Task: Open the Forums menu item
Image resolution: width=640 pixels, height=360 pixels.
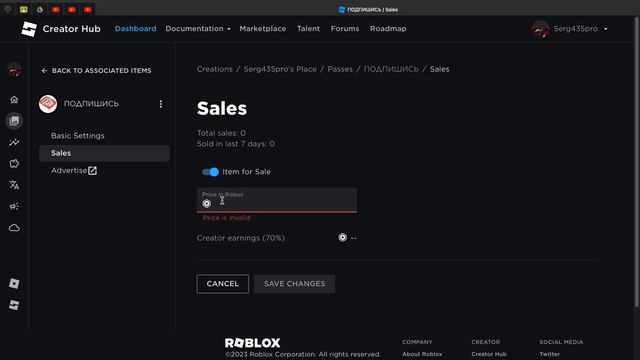Action: (x=345, y=29)
